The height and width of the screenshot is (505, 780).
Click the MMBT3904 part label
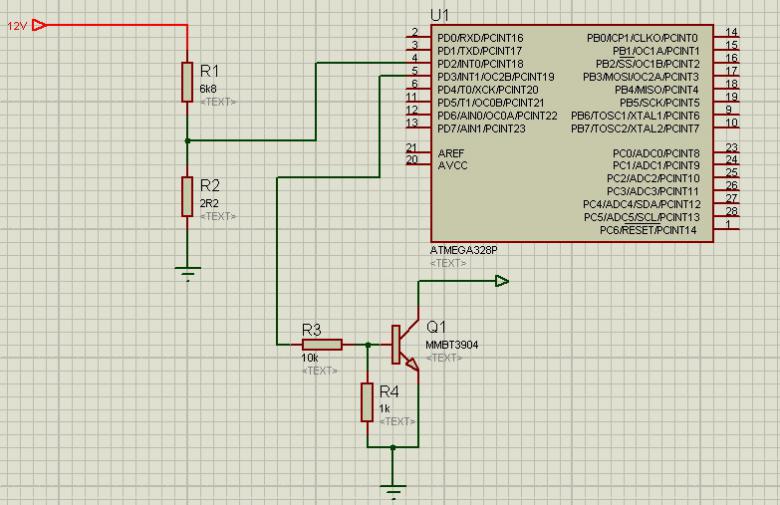[452, 345]
